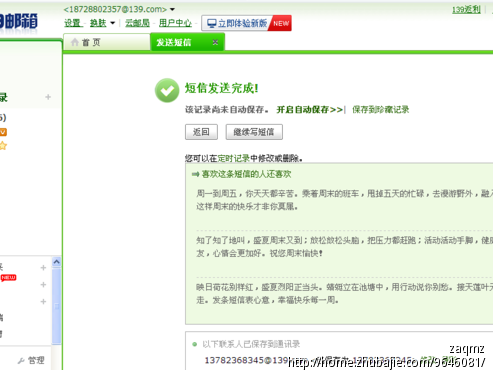Click the 立即体验新版 button

click(246, 23)
